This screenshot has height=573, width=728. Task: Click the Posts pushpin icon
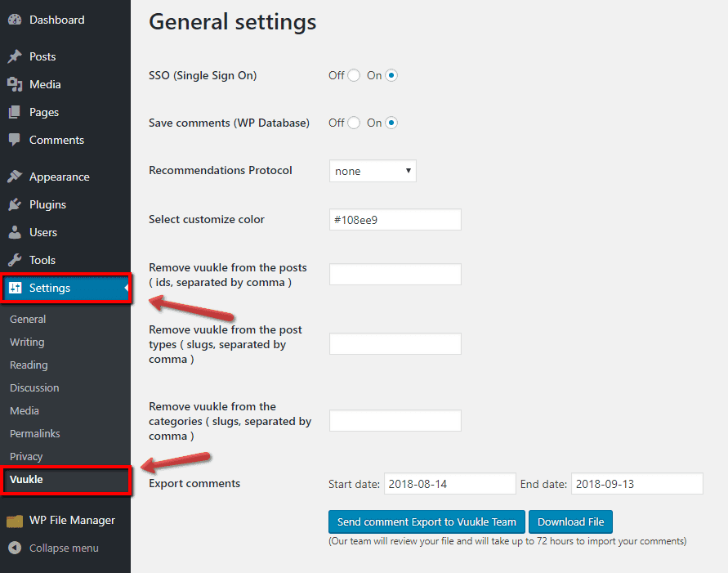(x=15, y=57)
